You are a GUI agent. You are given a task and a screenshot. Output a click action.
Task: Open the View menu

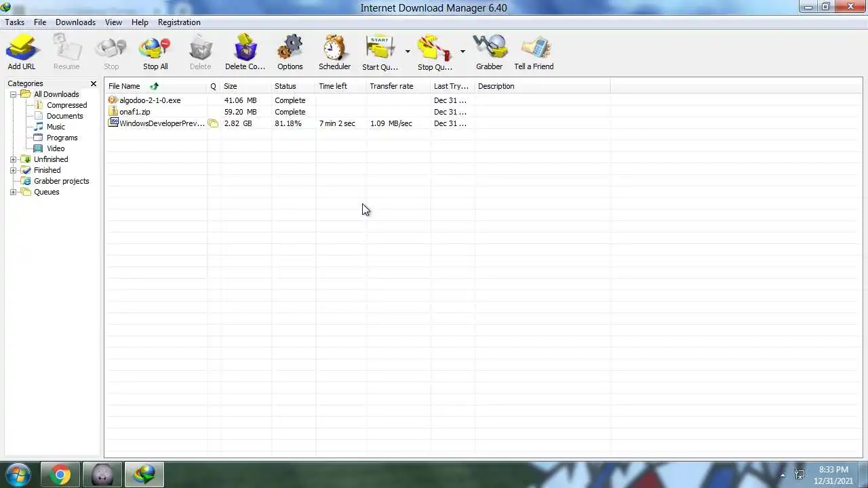tap(113, 22)
